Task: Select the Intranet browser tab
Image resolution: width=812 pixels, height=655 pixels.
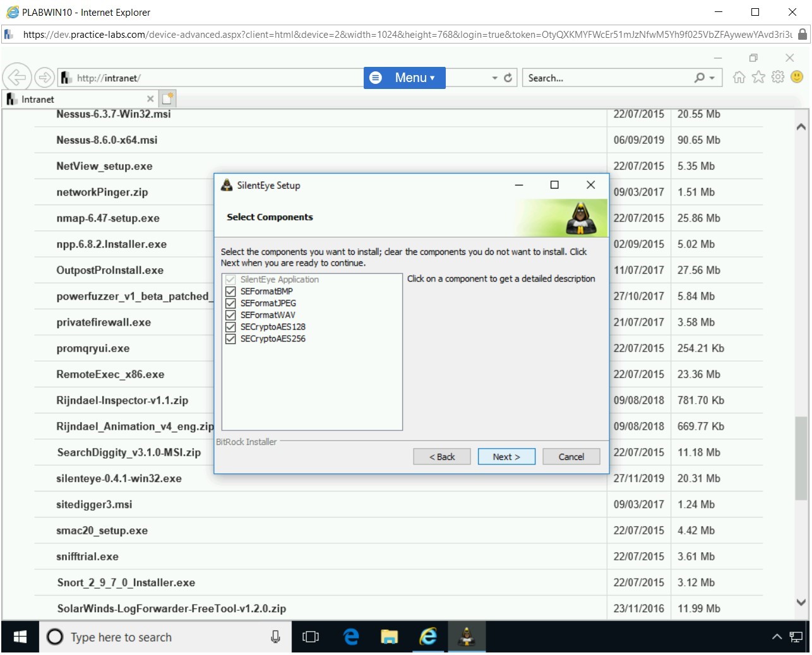Action: (76, 99)
